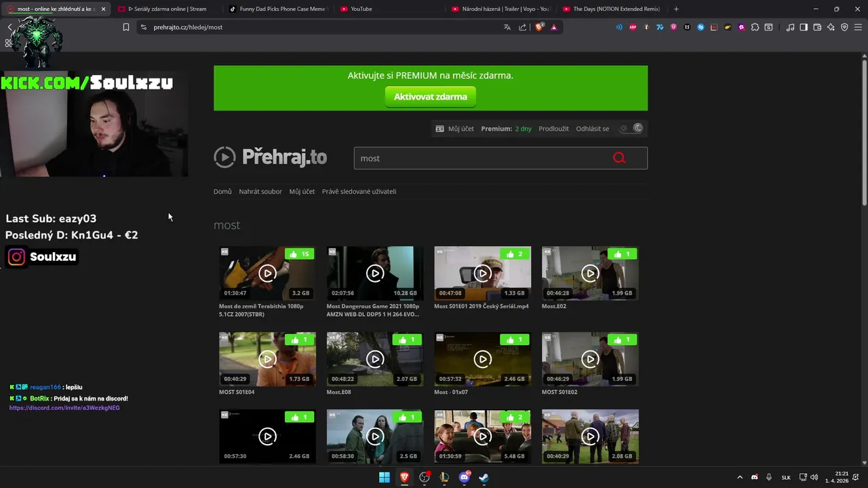
Task: Open the Most - 01x07 thumbnail
Action: [x=482, y=359]
